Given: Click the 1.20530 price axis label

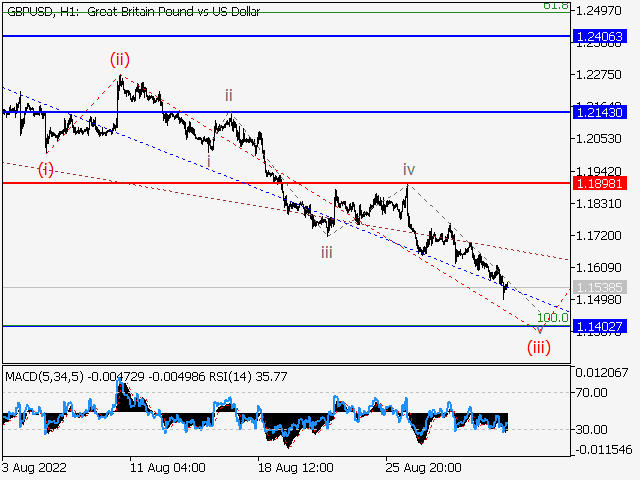Looking at the screenshot, I should [598, 139].
